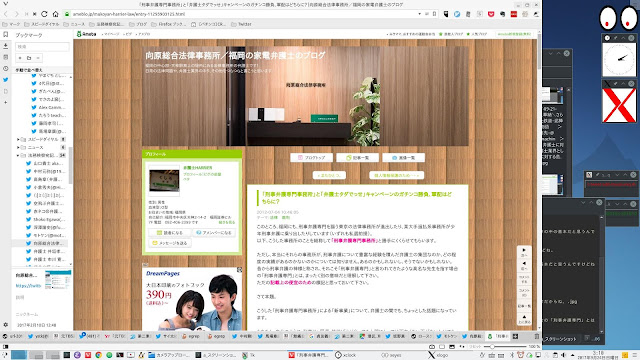Viewport: 640px width, 360px height.
Task: Switch to xclock in the taskbar
Action: point(346,355)
